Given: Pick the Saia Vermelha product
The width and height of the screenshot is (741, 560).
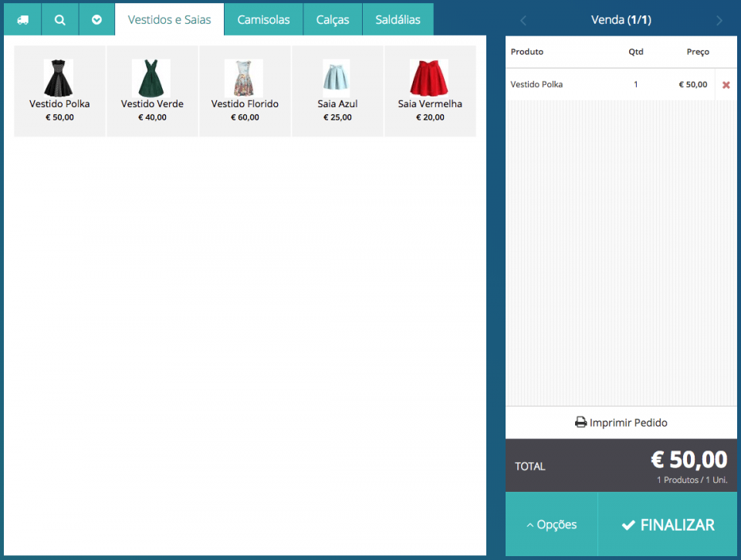Looking at the screenshot, I should click(x=430, y=91).
